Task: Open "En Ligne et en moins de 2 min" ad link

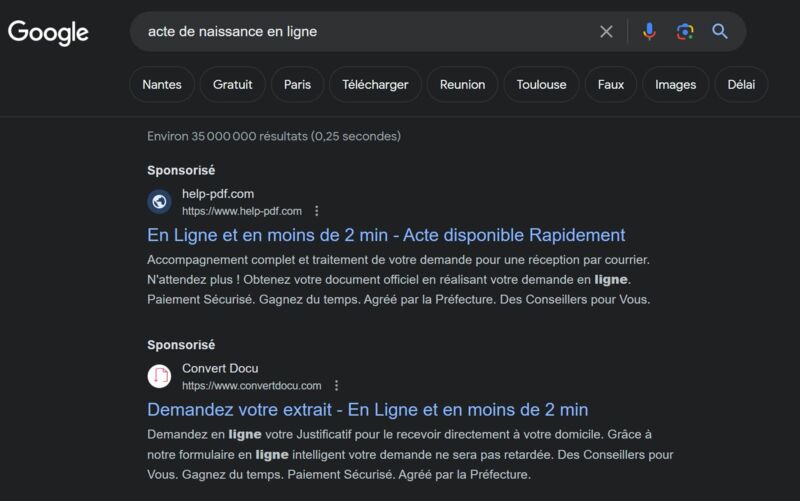Action: [x=386, y=235]
